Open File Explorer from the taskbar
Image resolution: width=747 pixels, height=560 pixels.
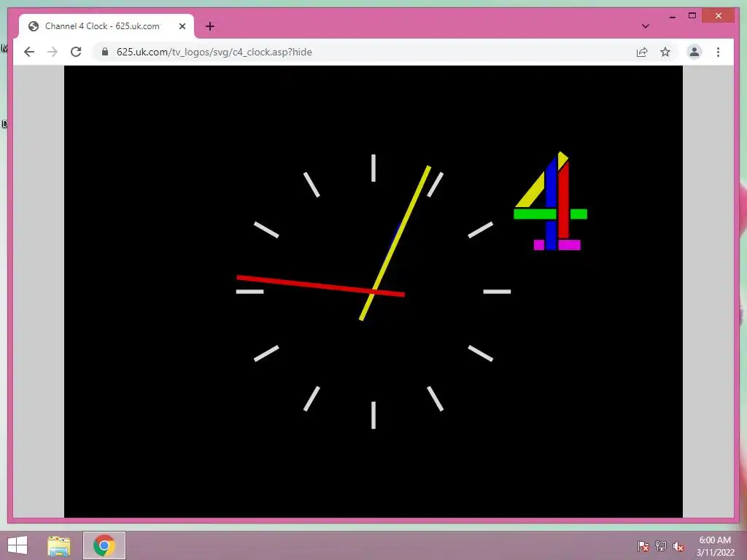point(58,545)
